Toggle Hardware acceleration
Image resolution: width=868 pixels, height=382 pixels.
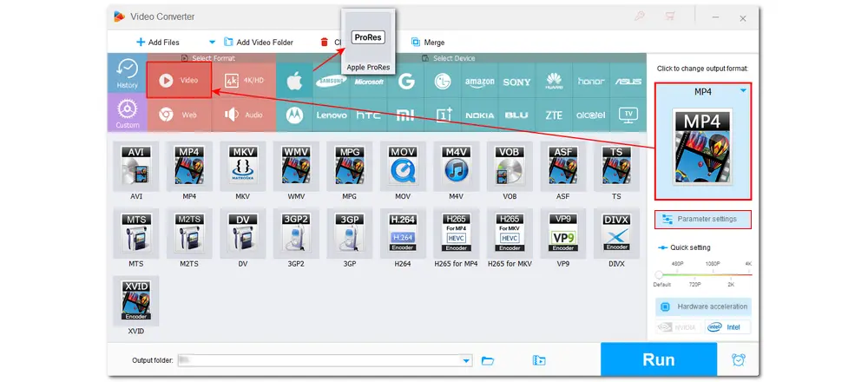703,306
